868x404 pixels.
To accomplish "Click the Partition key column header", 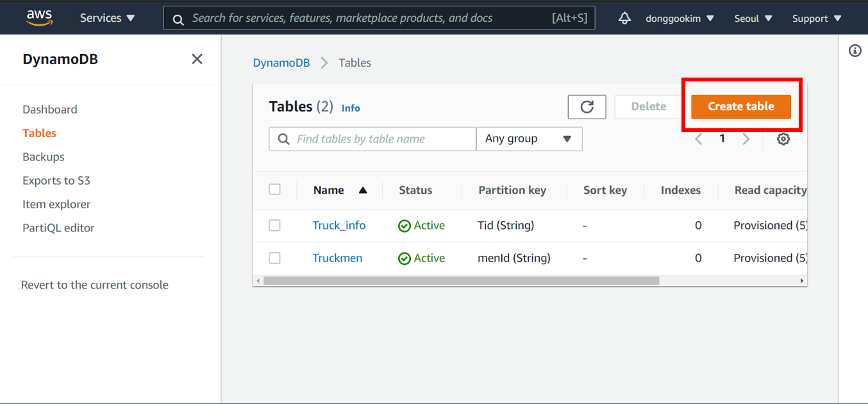I will 512,190.
